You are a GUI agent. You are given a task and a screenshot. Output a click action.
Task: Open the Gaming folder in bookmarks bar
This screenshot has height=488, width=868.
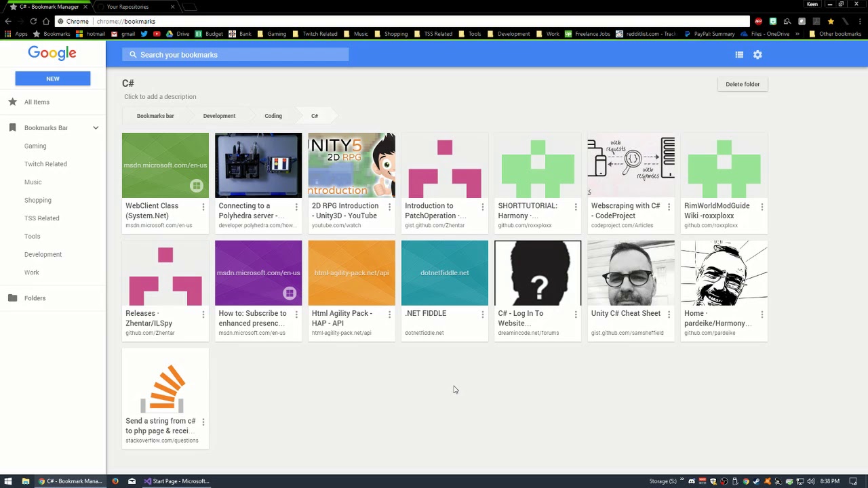coord(271,34)
